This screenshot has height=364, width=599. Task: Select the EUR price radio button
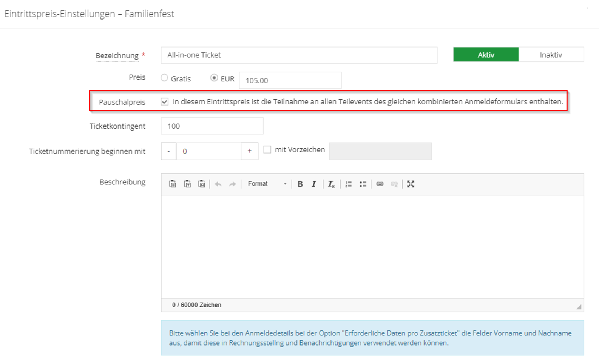214,78
